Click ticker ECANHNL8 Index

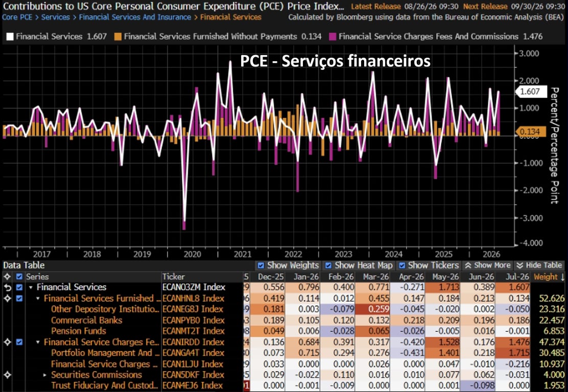[194, 299]
